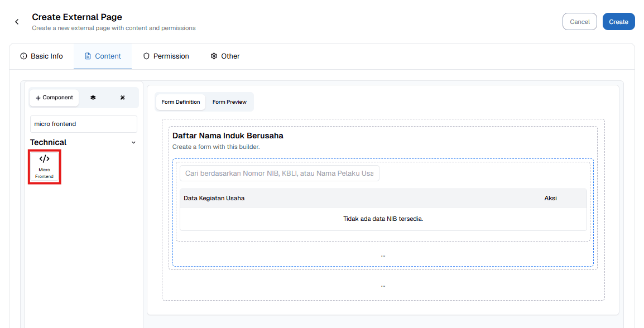
Task: Click the X icon in the component toolbar
Action: coord(122,97)
